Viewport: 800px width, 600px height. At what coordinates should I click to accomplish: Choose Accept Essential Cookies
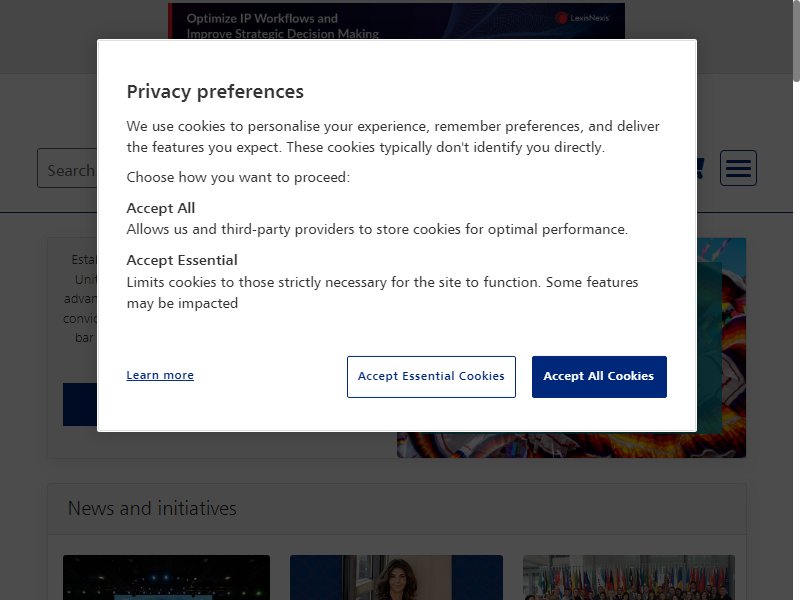(431, 377)
